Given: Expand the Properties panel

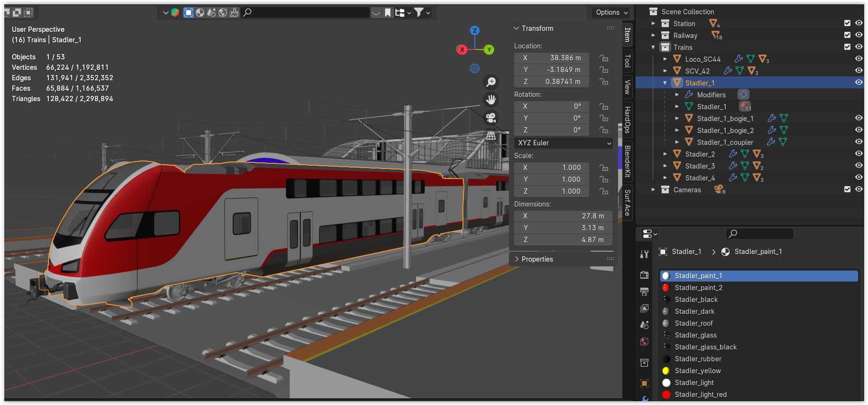Looking at the screenshot, I should tap(517, 259).
